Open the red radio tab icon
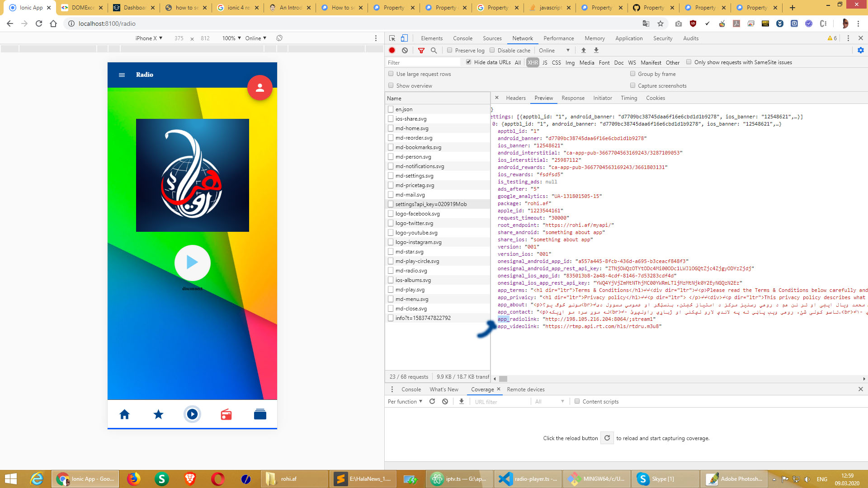868x488 pixels. click(226, 414)
